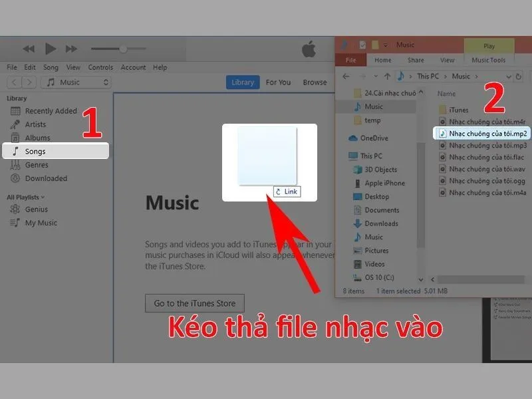Click the iTunes play button
532x399 pixels.
[51, 49]
